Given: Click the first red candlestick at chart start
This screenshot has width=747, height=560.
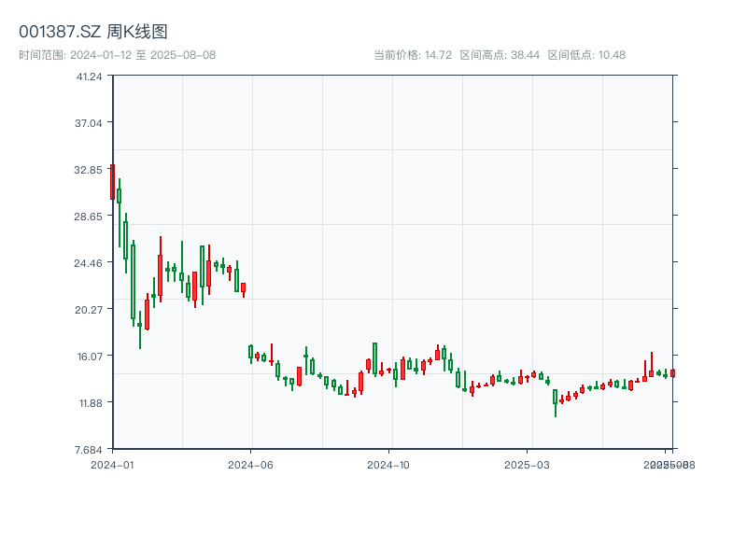Looking at the screenshot, I should [x=112, y=182].
